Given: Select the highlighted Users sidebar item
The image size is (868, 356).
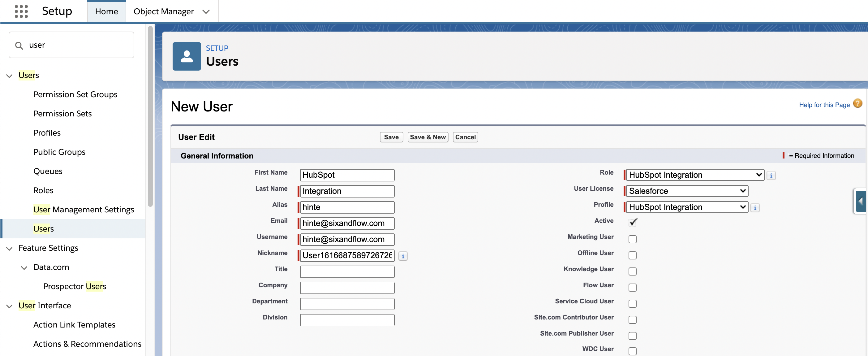Looking at the screenshot, I should 73,229.
